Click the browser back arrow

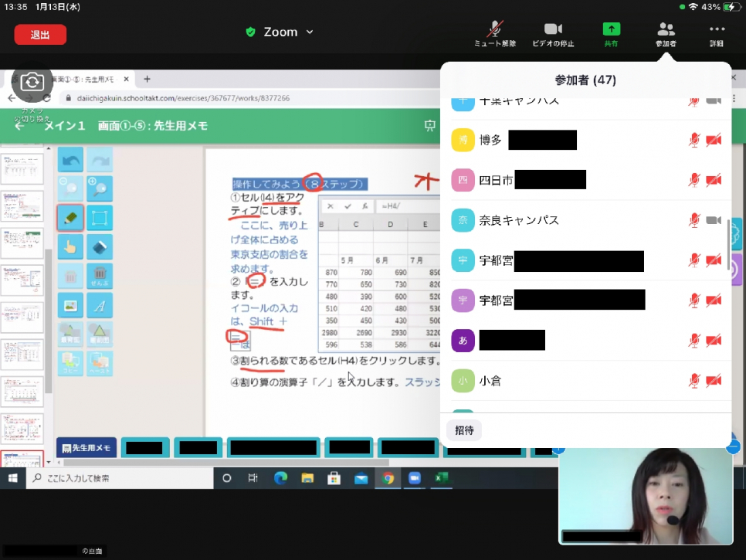[12, 98]
